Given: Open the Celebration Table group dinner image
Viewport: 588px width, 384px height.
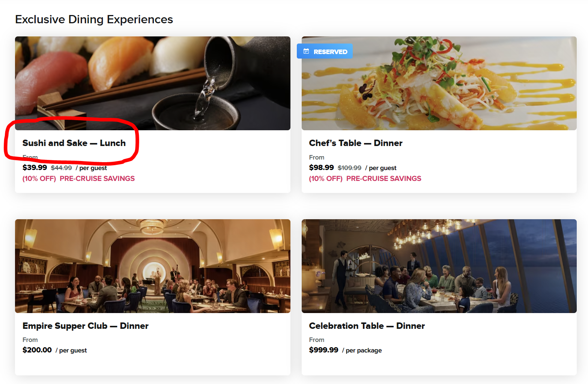Looking at the screenshot, I should click(439, 266).
